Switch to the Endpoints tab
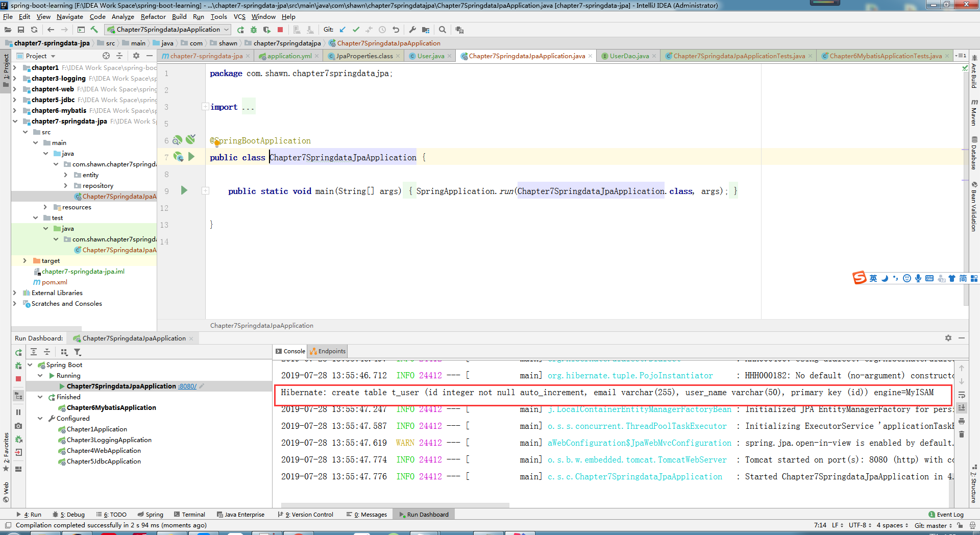Viewport: 980px width, 535px height. coord(328,351)
